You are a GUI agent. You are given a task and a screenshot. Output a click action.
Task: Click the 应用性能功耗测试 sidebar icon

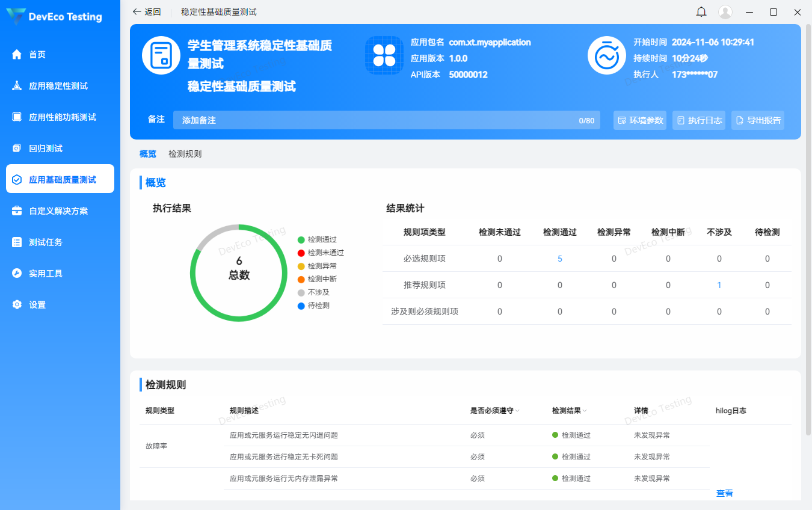point(17,117)
